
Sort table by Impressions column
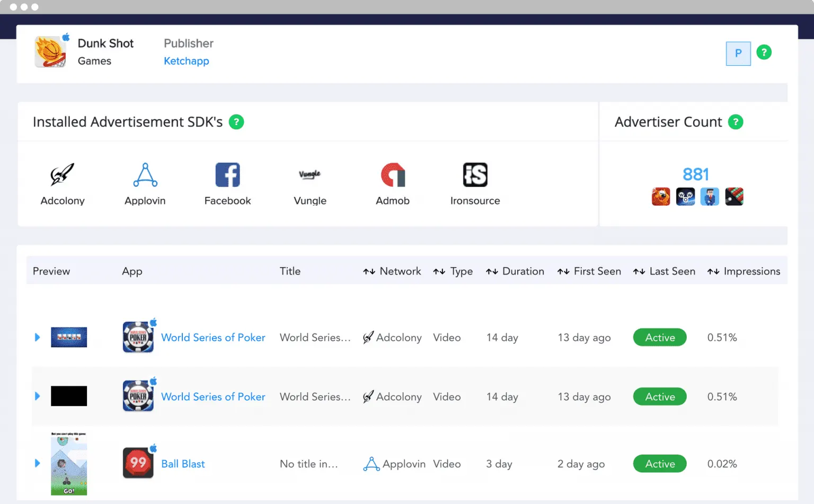[744, 271]
